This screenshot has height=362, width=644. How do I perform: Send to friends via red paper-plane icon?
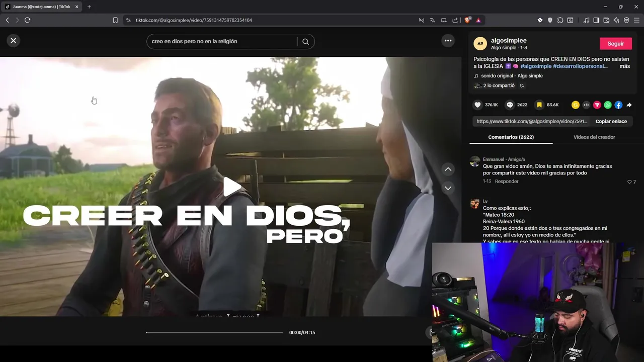coord(597,105)
